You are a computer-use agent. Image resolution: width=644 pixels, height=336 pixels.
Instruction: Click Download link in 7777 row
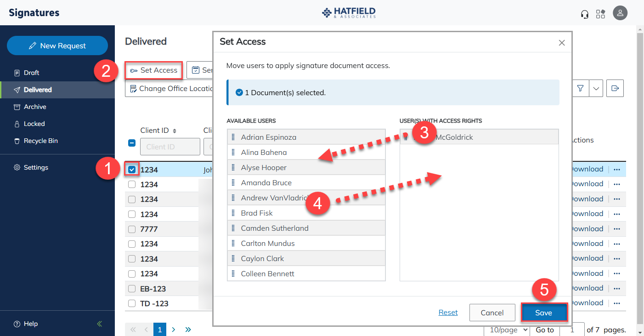pyautogui.click(x=587, y=228)
